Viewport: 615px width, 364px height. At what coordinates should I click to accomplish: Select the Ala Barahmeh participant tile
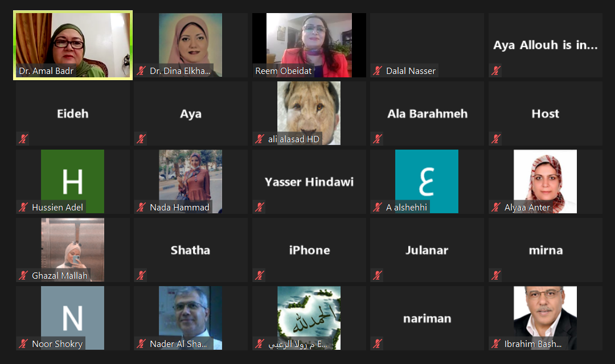point(427,114)
